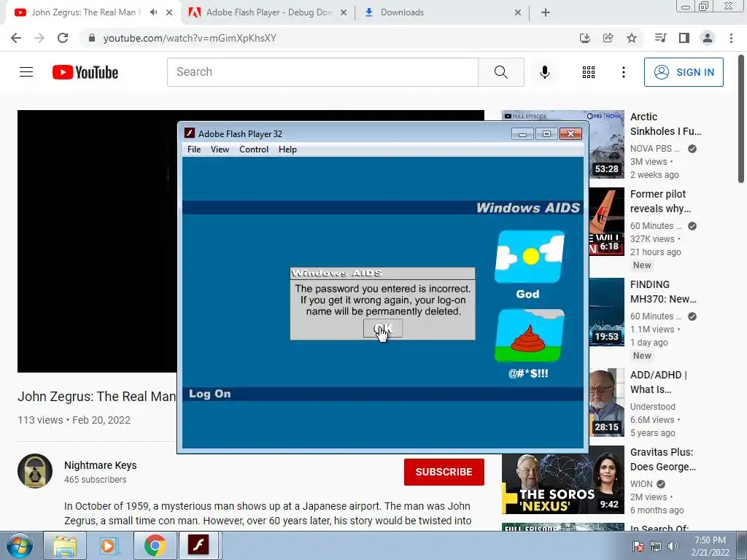Viewport: 747px width, 560px height.
Task: Close the John Zegrus YouTube tab
Action: click(169, 12)
